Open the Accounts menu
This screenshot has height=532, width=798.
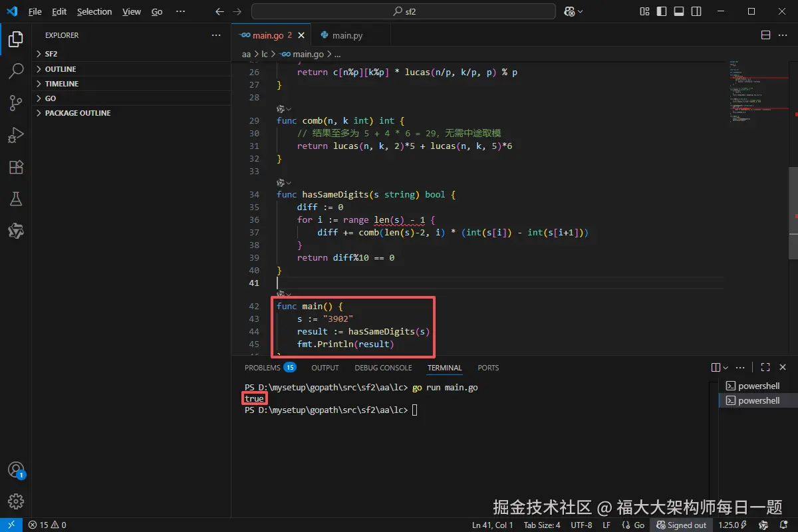[x=16, y=469]
